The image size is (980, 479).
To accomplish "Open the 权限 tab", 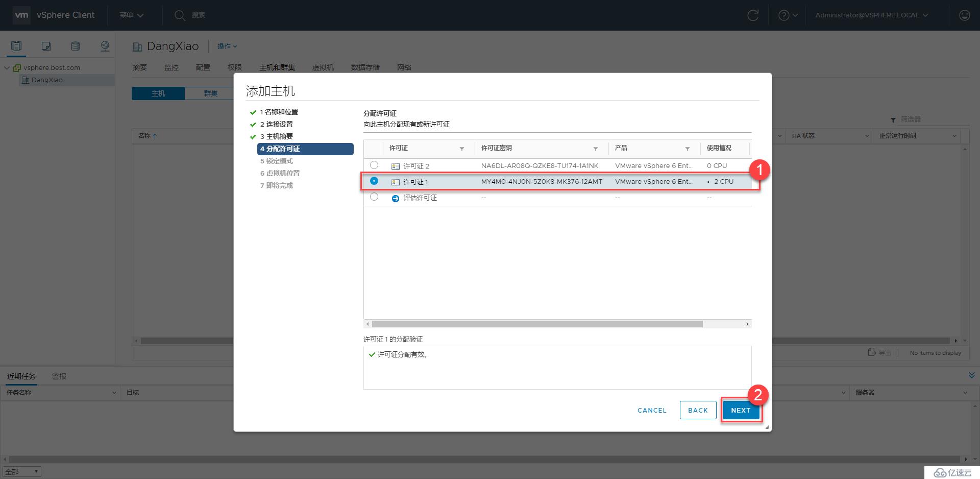I will point(235,67).
